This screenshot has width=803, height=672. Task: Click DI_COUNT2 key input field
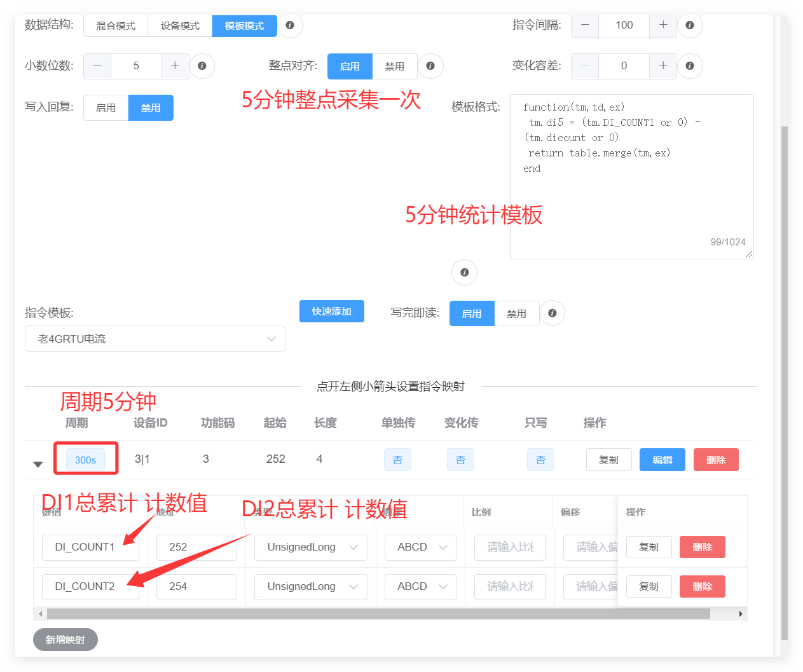click(x=90, y=587)
